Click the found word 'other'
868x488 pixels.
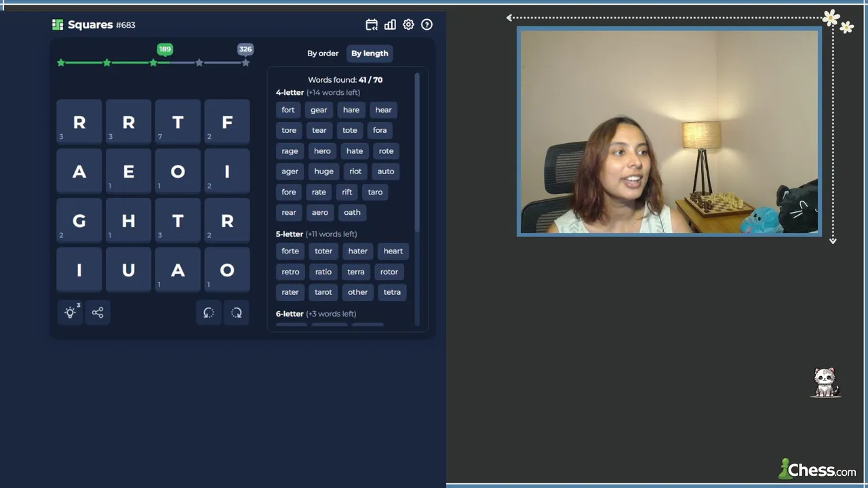pyautogui.click(x=357, y=292)
